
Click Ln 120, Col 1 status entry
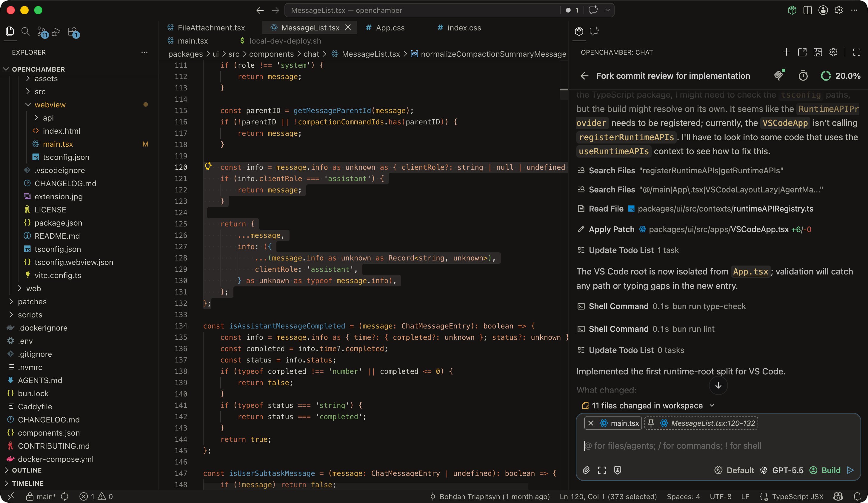608,496
